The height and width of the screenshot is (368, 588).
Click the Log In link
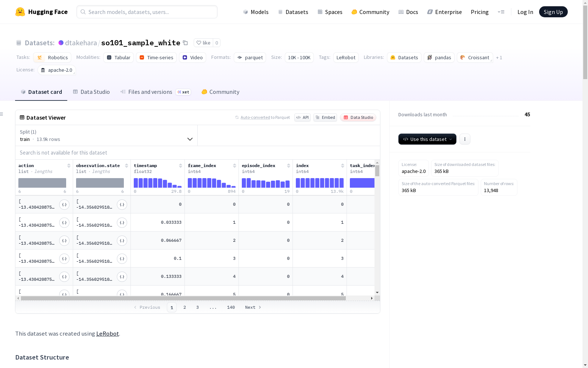click(x=525, y=12)
